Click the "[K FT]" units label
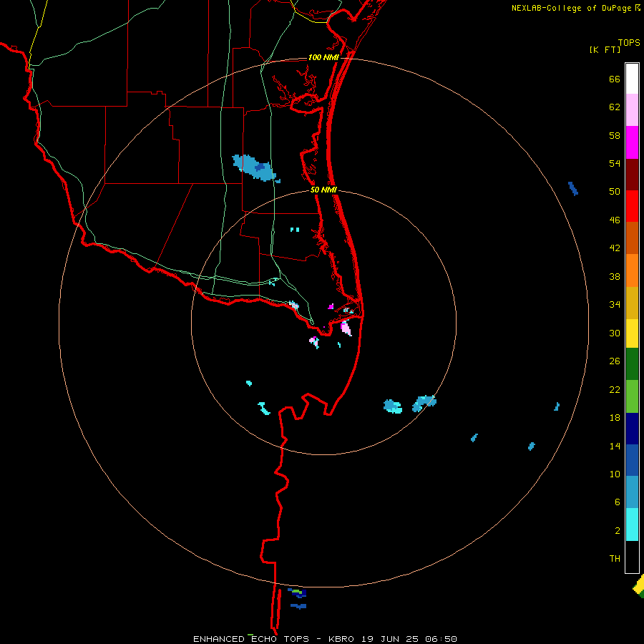The image size is (644, 644). tap(605, 50)
